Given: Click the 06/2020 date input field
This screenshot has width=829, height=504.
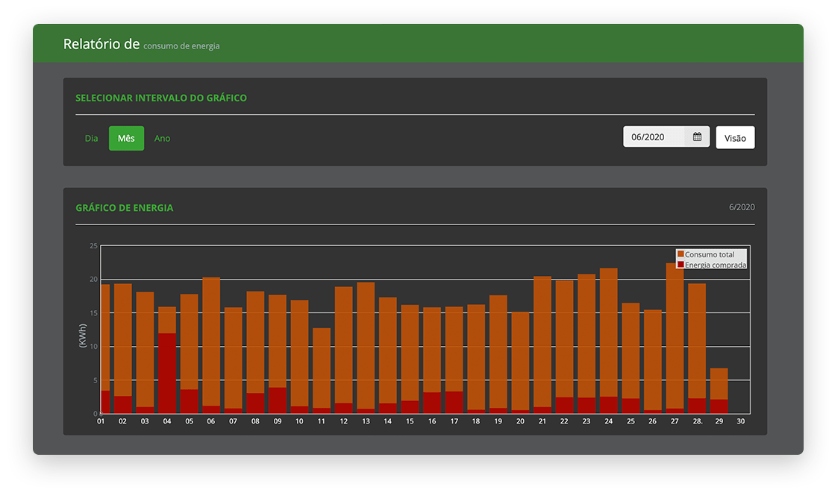Looking at the screenshot, I should tap(654, 136).
